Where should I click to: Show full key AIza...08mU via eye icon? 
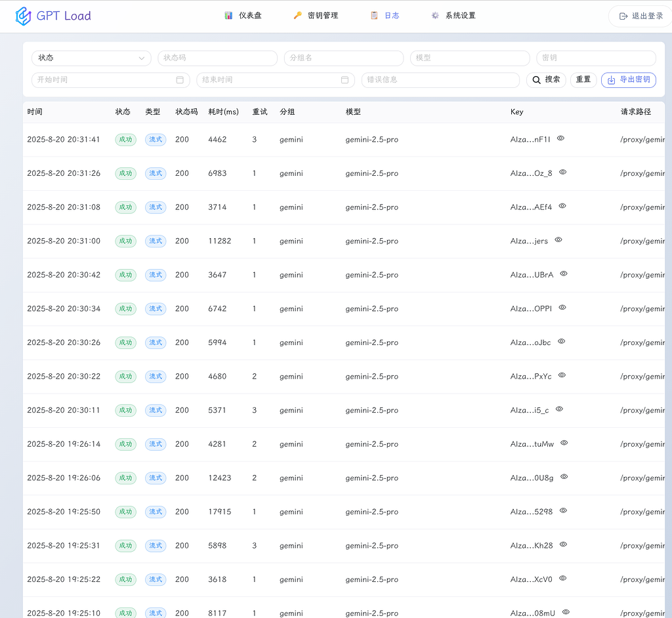[x=566, y=613]
